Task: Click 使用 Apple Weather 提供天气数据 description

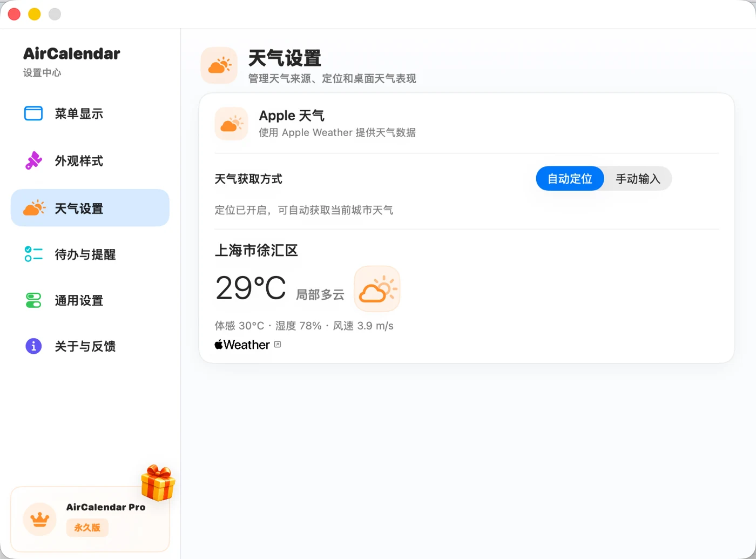Action: 337,132
